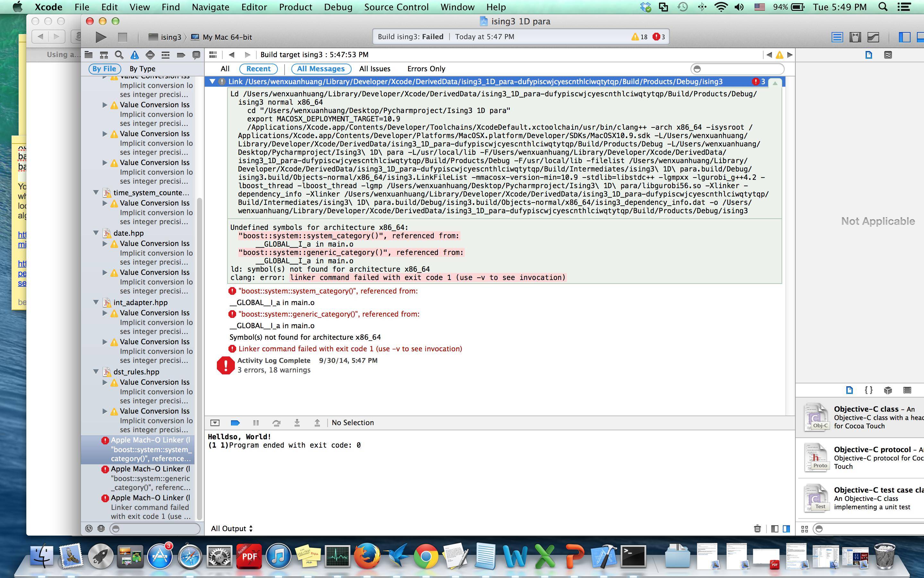Screen dimensions: 924x578
Task: Show the Media library icon
Action: tap(907, 390)
